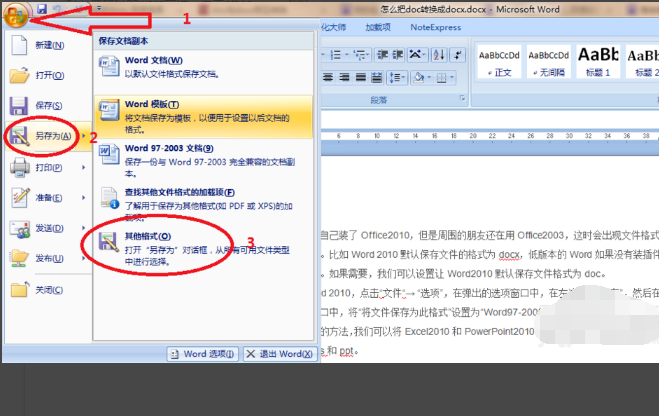659x416 pixels.
Task: Open the borders dropdown arrow
Action: pyautogui.click(x=452, y=77)
